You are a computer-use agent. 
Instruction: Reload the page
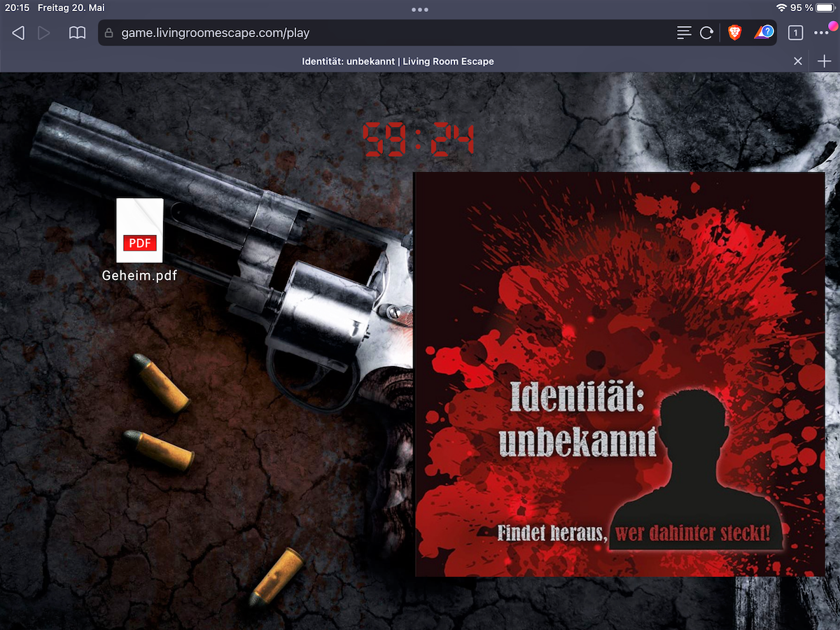click(x=706, y=33)
